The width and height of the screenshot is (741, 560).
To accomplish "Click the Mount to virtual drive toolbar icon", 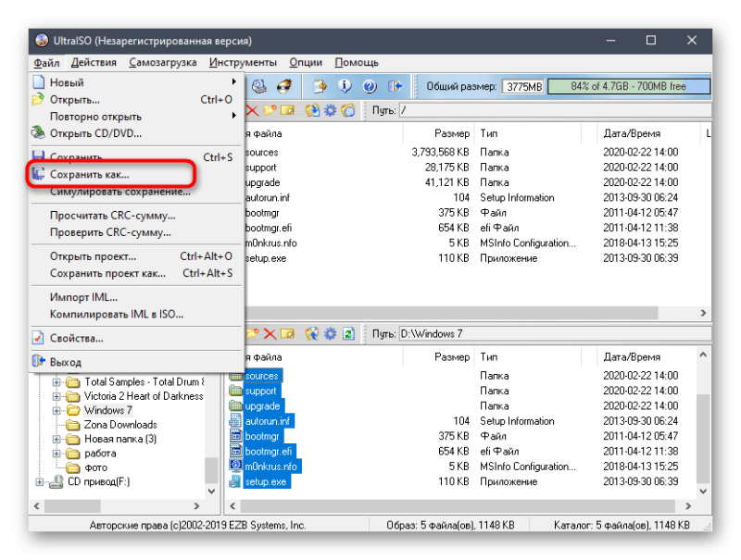I will point(259,86).
